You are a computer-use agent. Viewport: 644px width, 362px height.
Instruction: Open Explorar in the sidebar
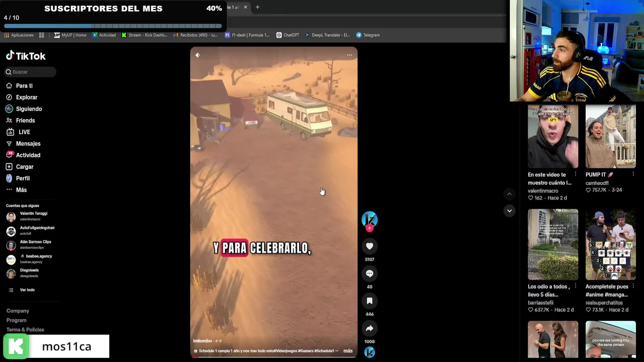pos(27,97)
